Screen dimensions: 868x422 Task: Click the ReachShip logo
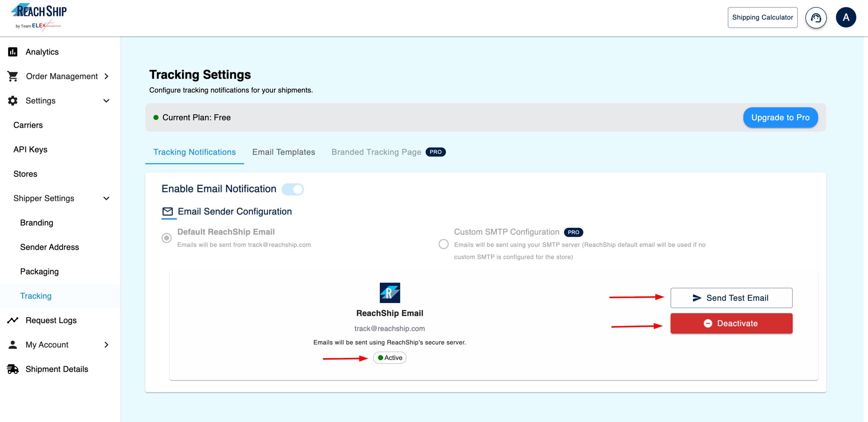tap(38, 17)
